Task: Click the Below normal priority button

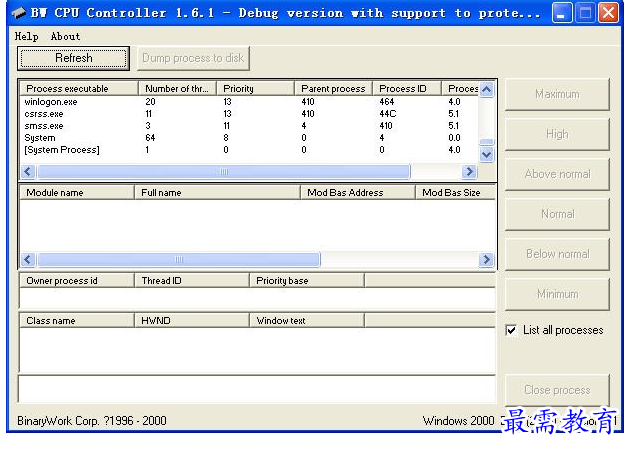Action: (x=557, y=254)
